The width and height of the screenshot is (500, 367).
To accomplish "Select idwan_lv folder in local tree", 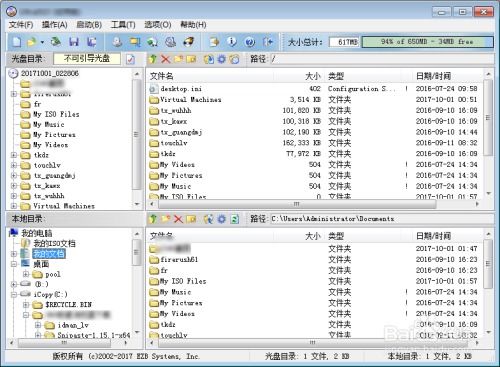I will [73, 325].
